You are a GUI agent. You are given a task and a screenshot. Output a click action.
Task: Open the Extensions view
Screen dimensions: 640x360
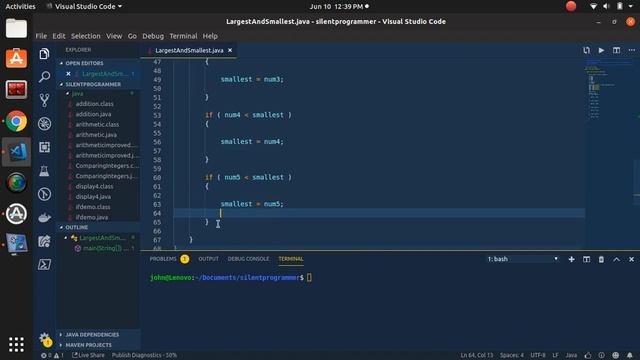pos(44,147)
